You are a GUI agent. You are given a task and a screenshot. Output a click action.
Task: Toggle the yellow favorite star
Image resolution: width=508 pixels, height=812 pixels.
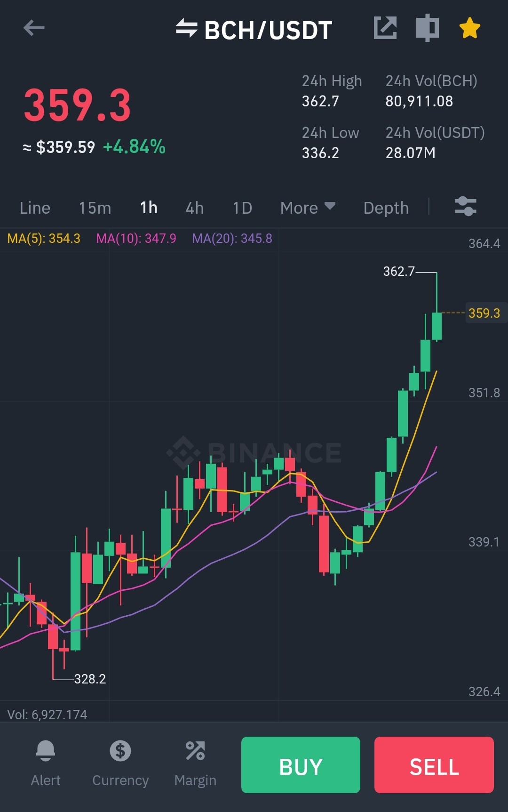click(x=470, y=28)
